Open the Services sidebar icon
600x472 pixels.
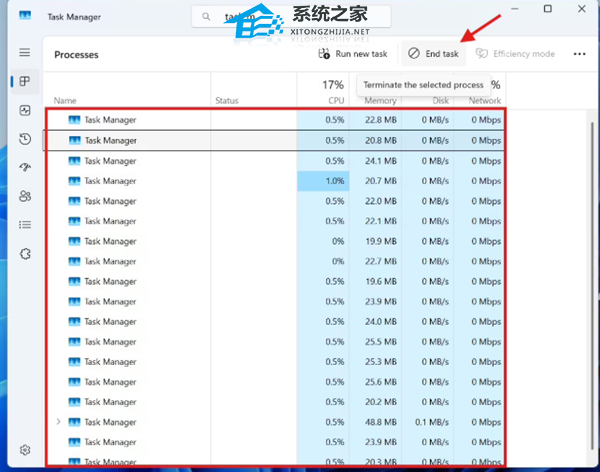coord(25,253)
